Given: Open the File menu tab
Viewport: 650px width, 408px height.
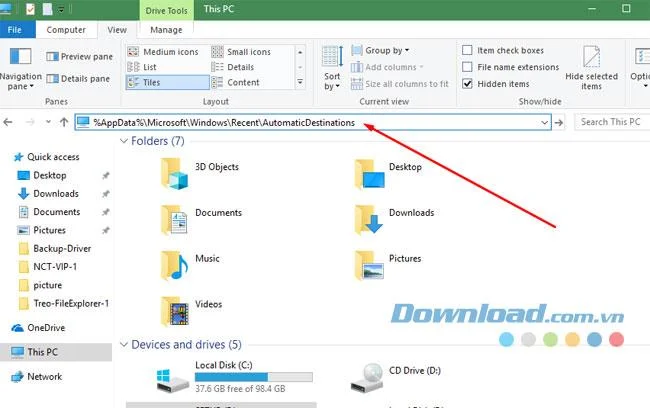Looking at the screenshot, I should (15, 30).
